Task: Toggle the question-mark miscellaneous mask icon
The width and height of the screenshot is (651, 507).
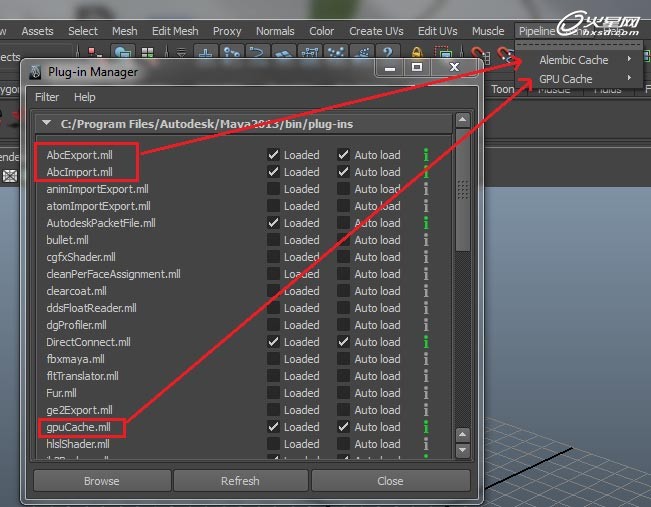Action: [388, 52]
